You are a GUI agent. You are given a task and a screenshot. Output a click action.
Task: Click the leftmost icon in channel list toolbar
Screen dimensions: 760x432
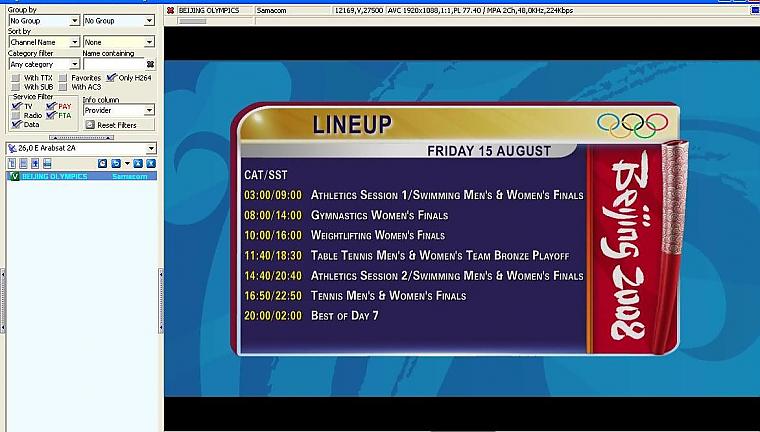click(12, 164)
